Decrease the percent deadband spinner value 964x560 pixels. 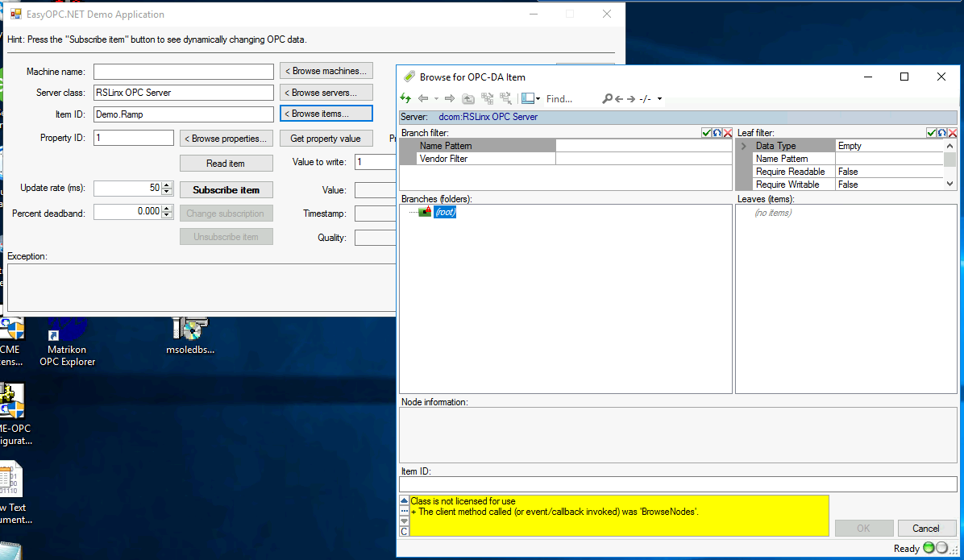[x=168, y=215]
